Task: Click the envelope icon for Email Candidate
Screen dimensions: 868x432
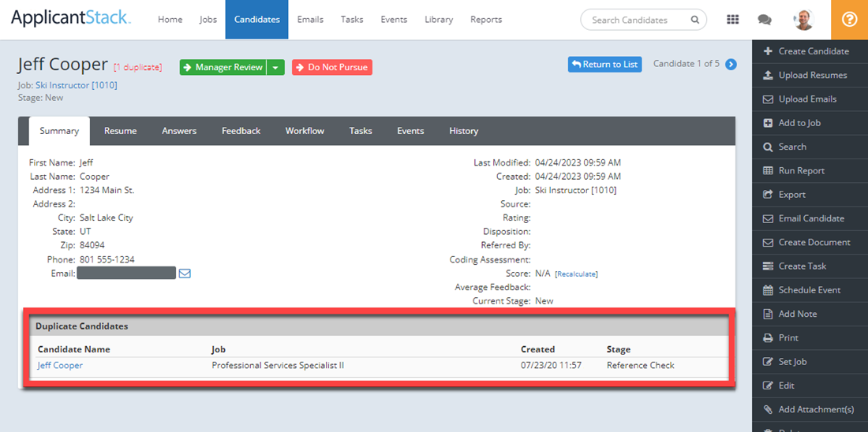Action: point(768,218)
